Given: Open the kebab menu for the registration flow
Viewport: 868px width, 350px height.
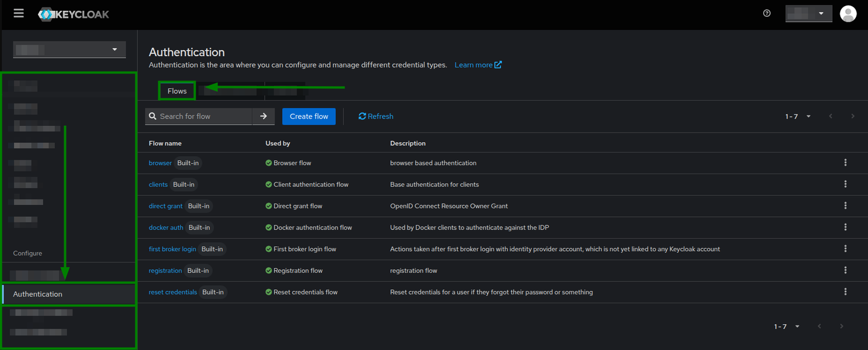Looking at the screenshot, I should pos(845,270).
